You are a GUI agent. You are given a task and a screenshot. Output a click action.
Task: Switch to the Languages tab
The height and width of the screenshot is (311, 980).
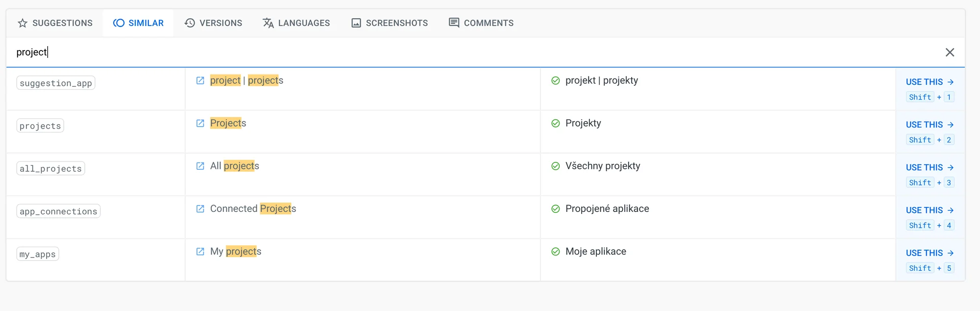pyautogui.click(x=296, y=23)
